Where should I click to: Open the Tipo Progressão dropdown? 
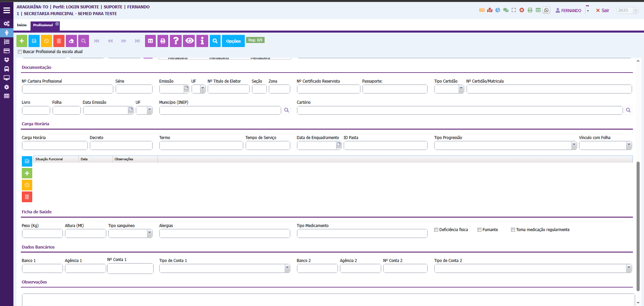click(573, 145)
